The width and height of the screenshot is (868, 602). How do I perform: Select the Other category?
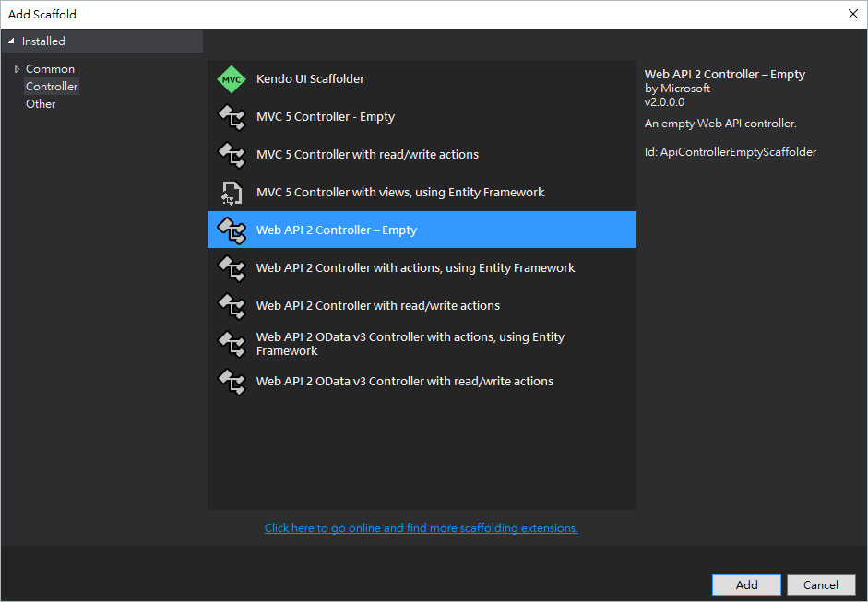pos(41,103)
